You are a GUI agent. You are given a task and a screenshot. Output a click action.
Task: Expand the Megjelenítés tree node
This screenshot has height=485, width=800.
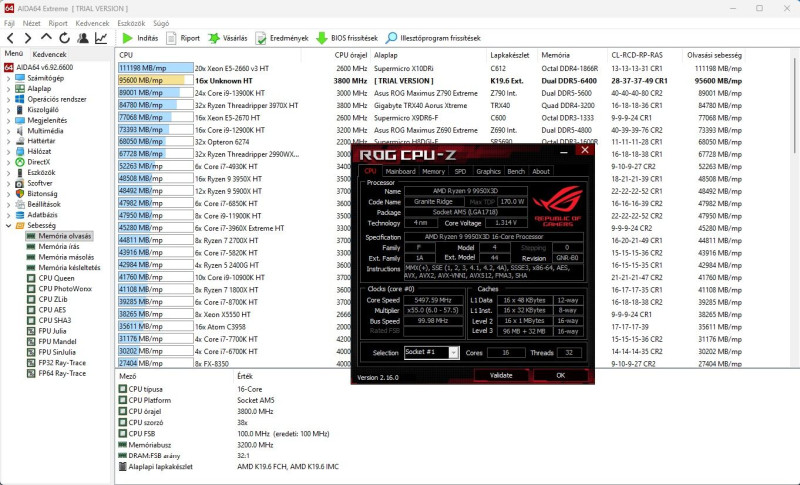point(8,120)
